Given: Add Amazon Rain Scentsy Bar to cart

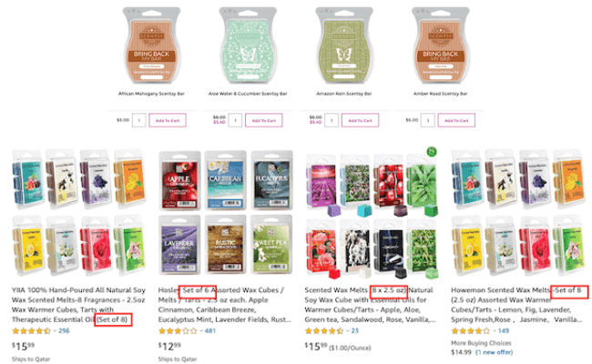Looking at the screenshot, I should coord(360,120).
